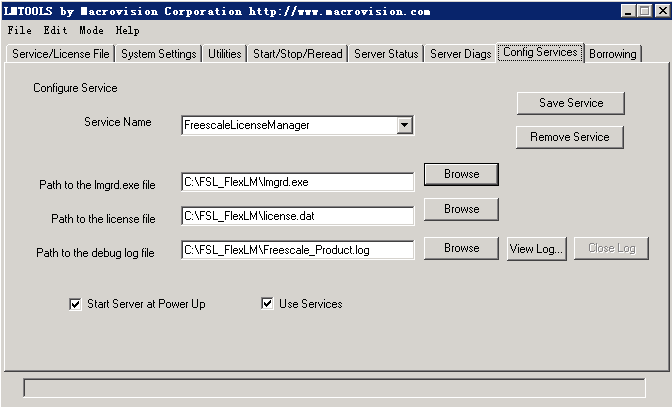Toggle Start Server at Power Up checkbox

[75, 305]
